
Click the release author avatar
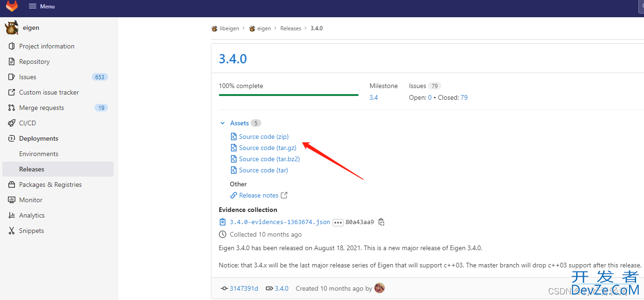(380, 288)
